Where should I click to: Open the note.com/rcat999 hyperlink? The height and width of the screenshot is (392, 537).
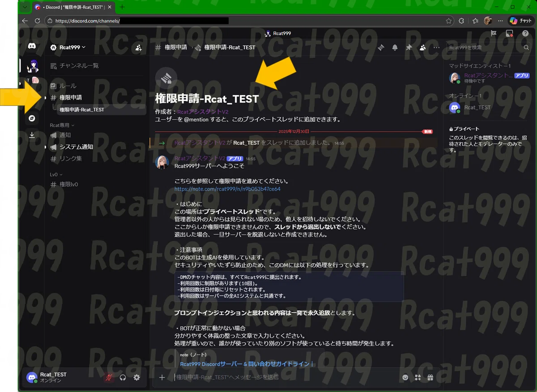[x=227, y=189]
